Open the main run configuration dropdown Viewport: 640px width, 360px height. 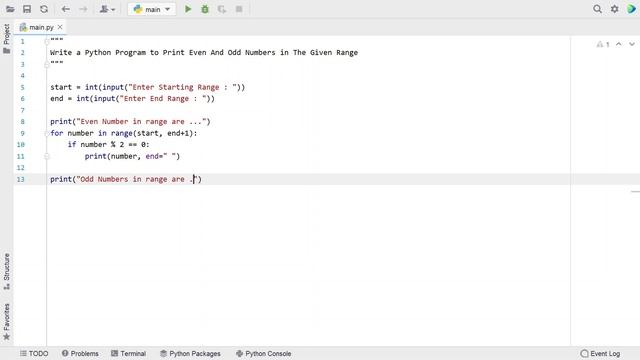click(x=151, y=9)
